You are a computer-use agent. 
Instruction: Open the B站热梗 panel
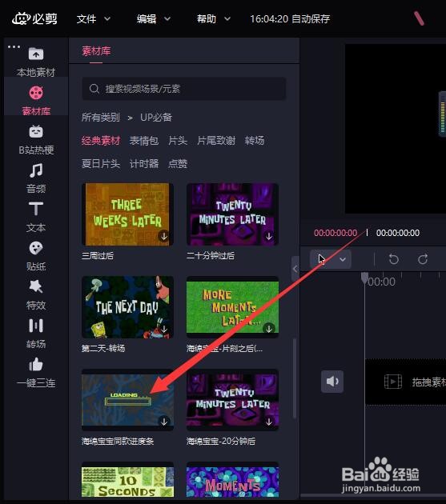[36, 140]
